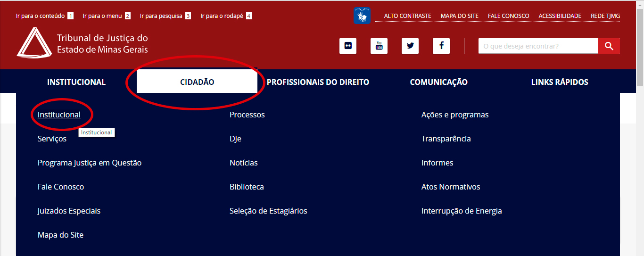Open the Twitter profile icon
This screenshot has height=256, width=644.
pyautogui.click(x=410, y=46)
